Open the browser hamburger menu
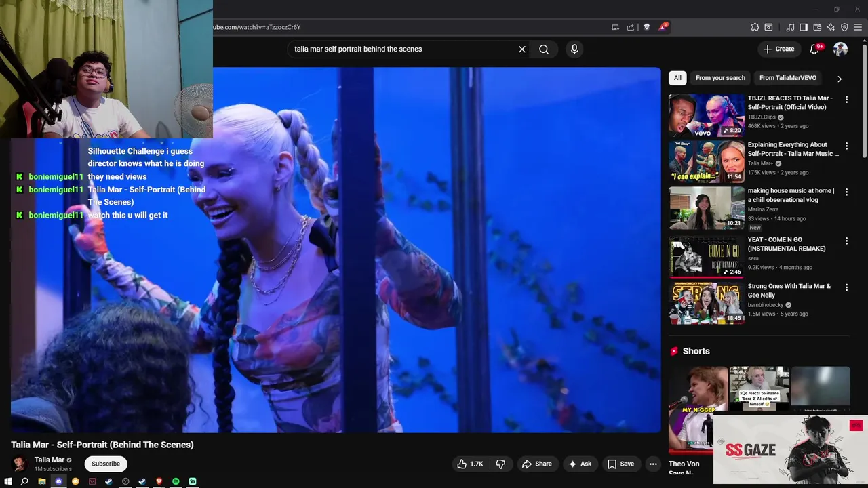This screenshot has height=488, width=868. (x=858, y=27)
